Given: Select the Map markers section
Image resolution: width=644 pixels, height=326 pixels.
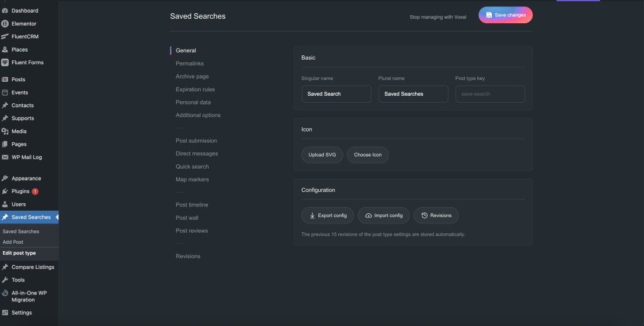Looking at the screenshot, I should (192, 179).
